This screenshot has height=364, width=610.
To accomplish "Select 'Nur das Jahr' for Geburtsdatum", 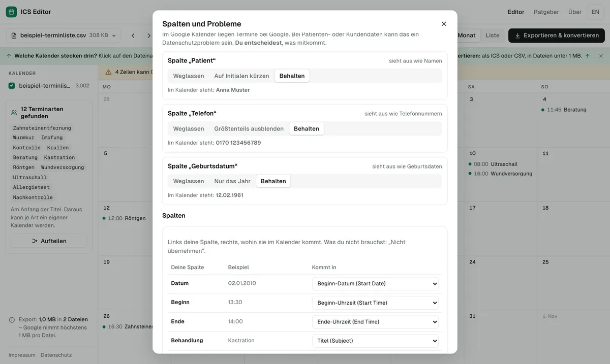I will coord(232,181).
